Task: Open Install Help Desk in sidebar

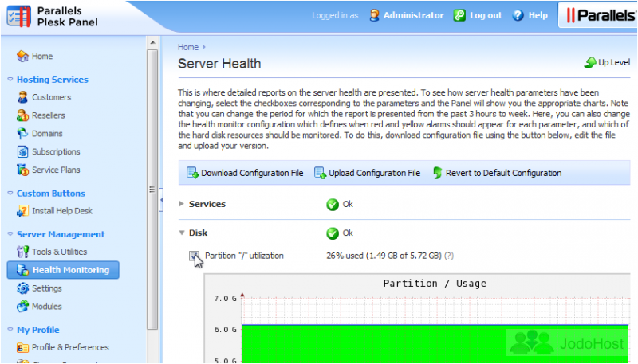Action: pyautogui.click(x=62, y=211)
